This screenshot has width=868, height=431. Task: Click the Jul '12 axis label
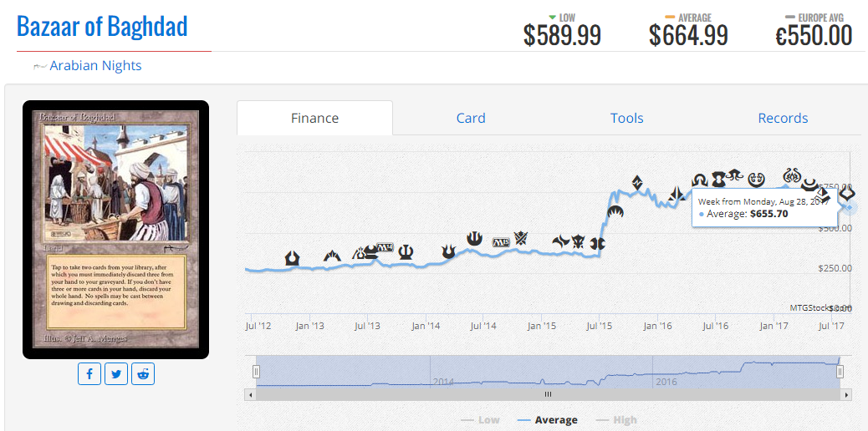point(258,326)
